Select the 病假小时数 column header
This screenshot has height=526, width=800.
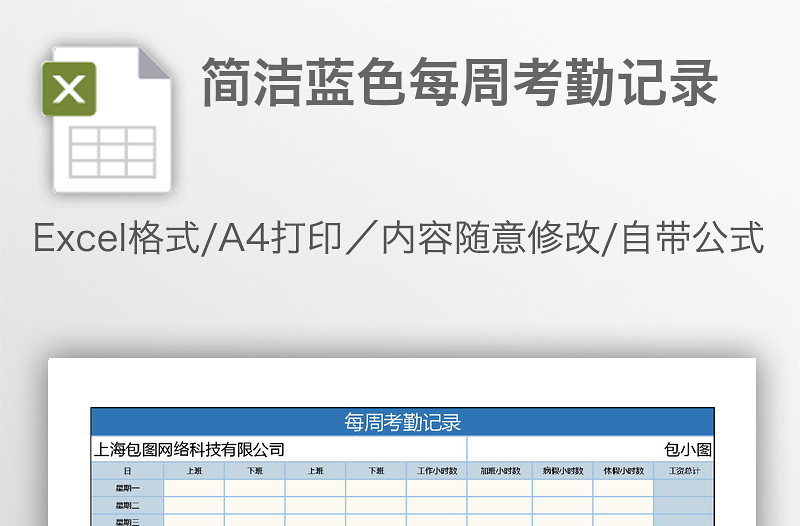(563, 471)
